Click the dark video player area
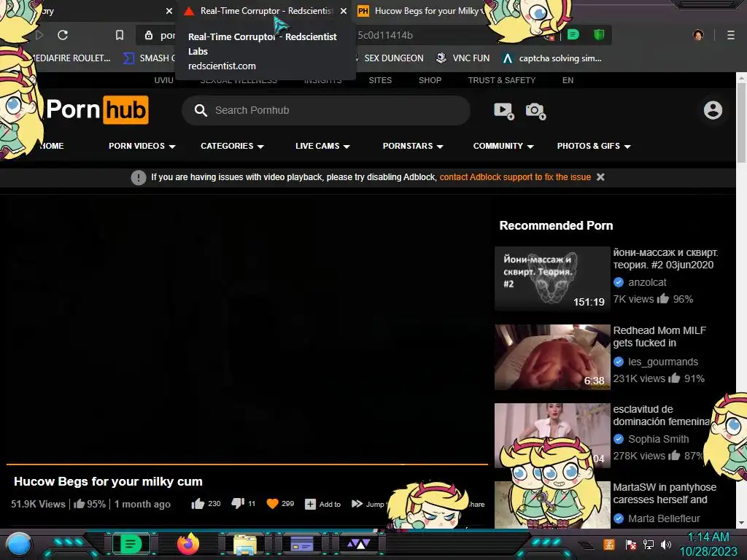This screenshot has height=560, width=747. pyautogui.click(x=247, y=329)
